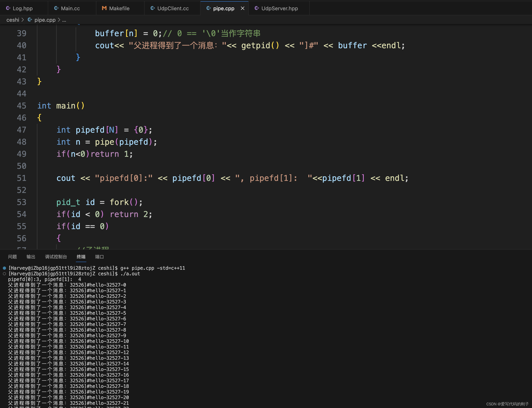Click line number 45 in gutter
Screen dimensions: 532x408
(22, 106)
